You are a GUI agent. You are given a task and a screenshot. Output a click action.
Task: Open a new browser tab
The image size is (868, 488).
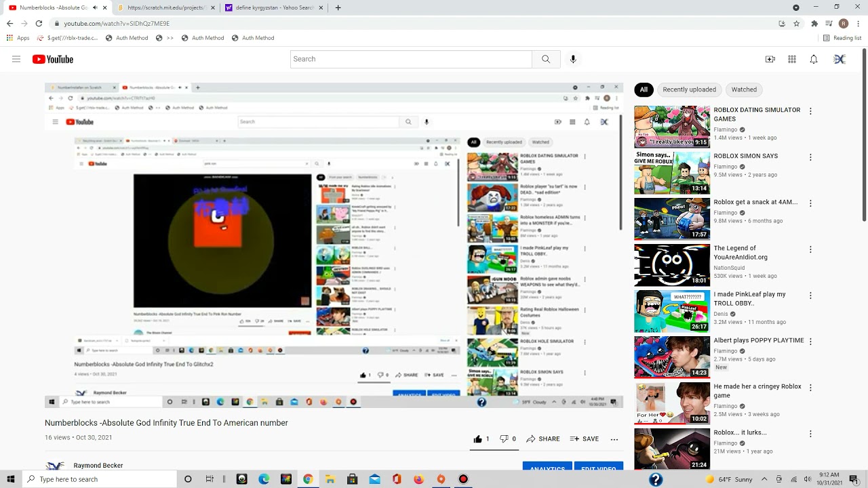[x=338, y=7]
